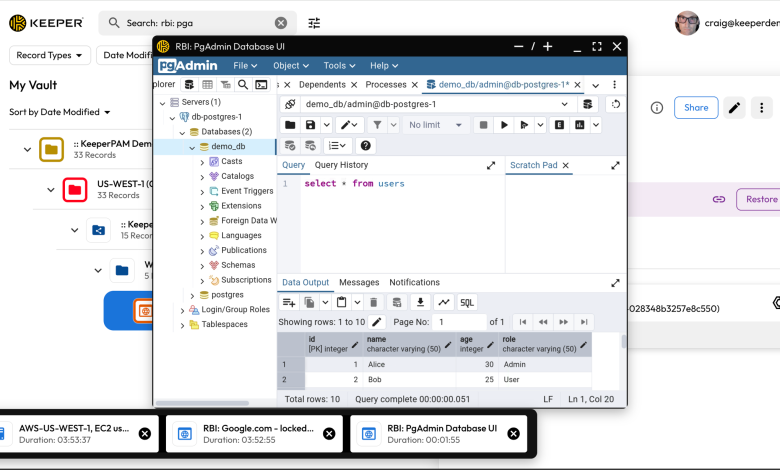Switch to the Messages tab

tap(359, 282)
